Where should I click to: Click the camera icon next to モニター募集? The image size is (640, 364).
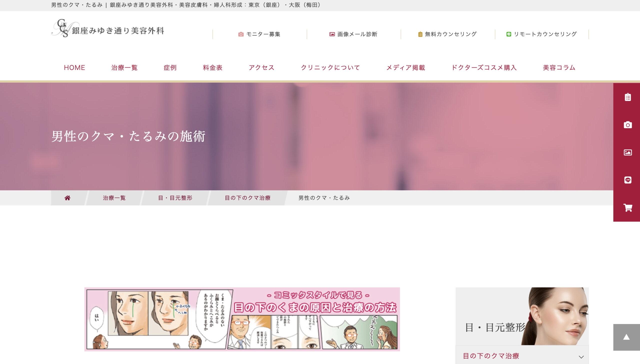click(x=241, y=34)
